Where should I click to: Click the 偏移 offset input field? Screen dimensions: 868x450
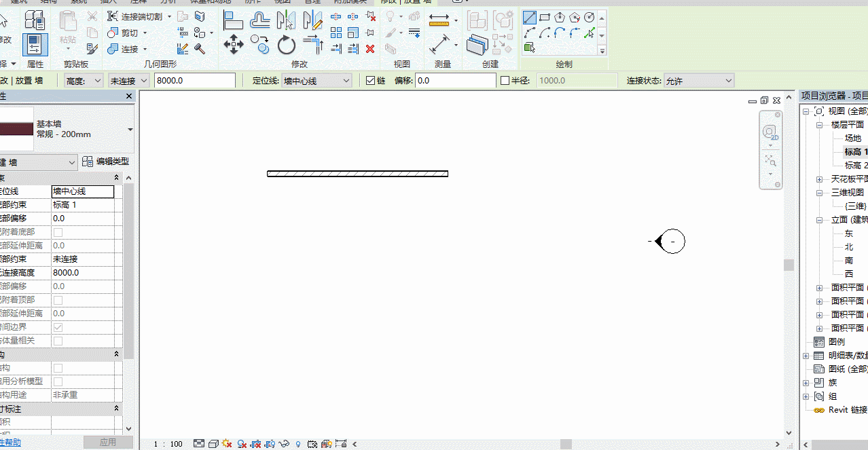(456, 81)
